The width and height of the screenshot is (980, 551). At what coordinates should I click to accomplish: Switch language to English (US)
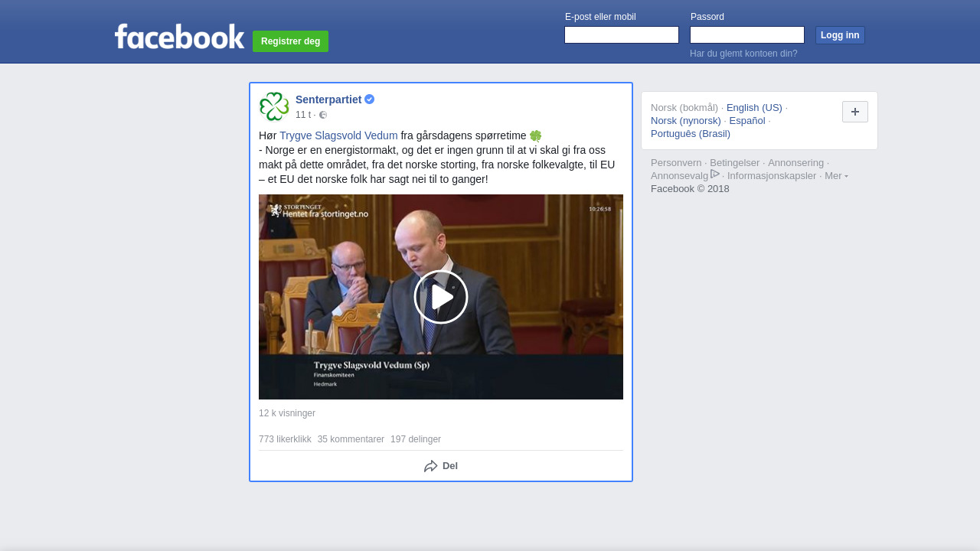click(754, 107)
